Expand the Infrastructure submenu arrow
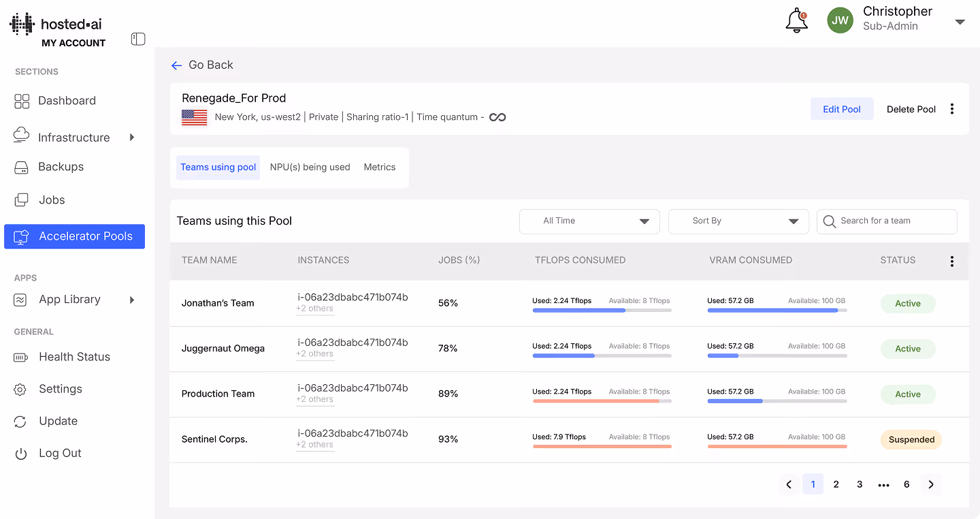 point(132,138)
